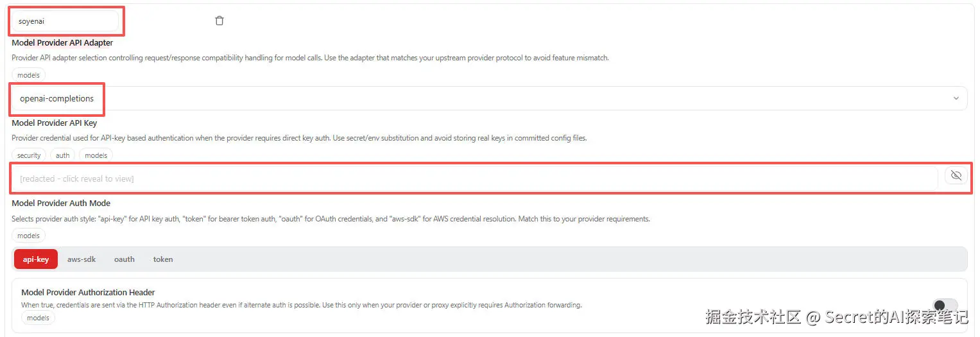Viewport: 980px width, 337px height.
Task: Click the auth tag under API Key
Action: click(63, 155)
